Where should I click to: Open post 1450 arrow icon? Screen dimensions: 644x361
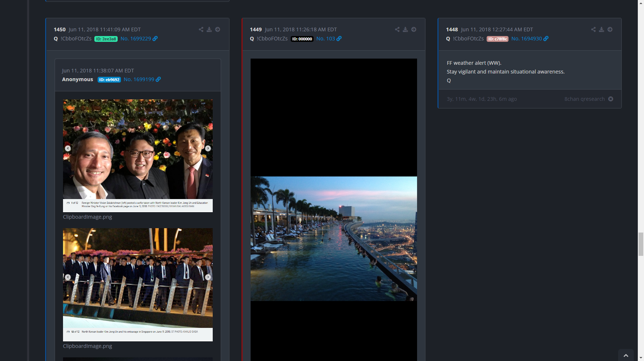pos(217,29)
